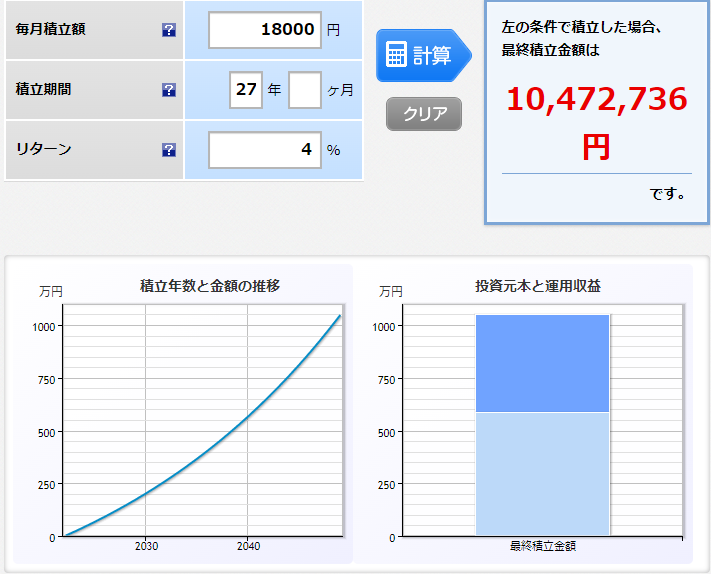Click the 最終積立金額は text in result box
Screen dimensions: 711x574
click(x=550, y=50)
